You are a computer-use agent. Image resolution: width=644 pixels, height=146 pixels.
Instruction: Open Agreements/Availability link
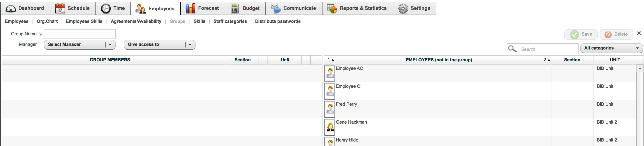pyautogui.click(x=136, y=21)
